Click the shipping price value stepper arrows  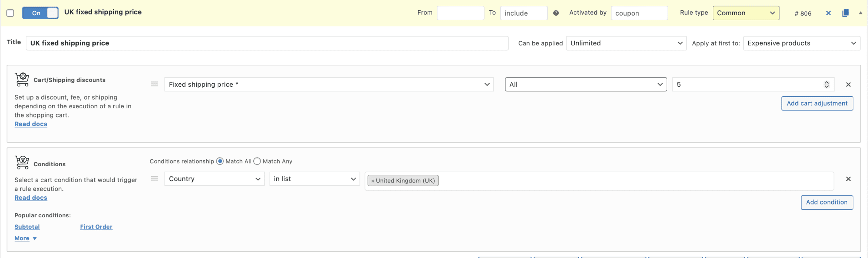pyautogui.click(x=827, y=85)
